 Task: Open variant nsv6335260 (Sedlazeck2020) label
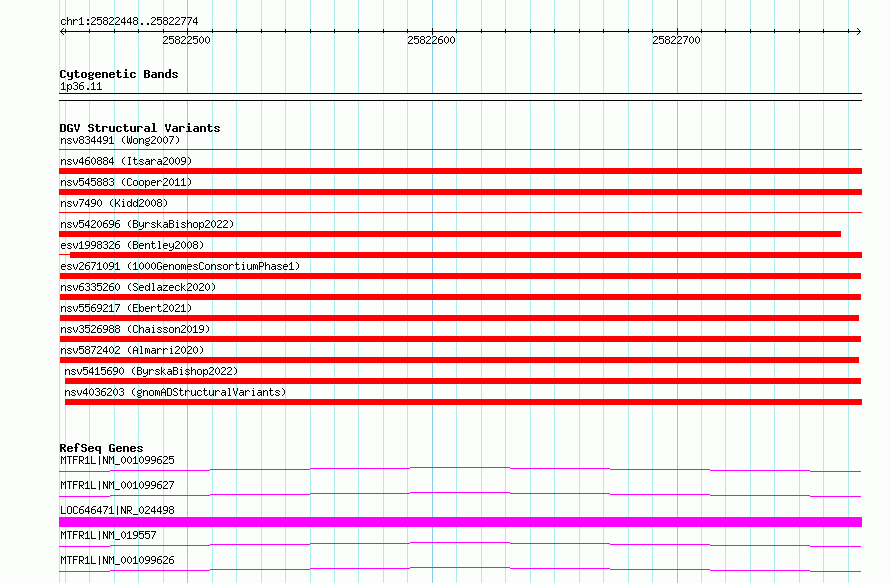click(138, 287)
